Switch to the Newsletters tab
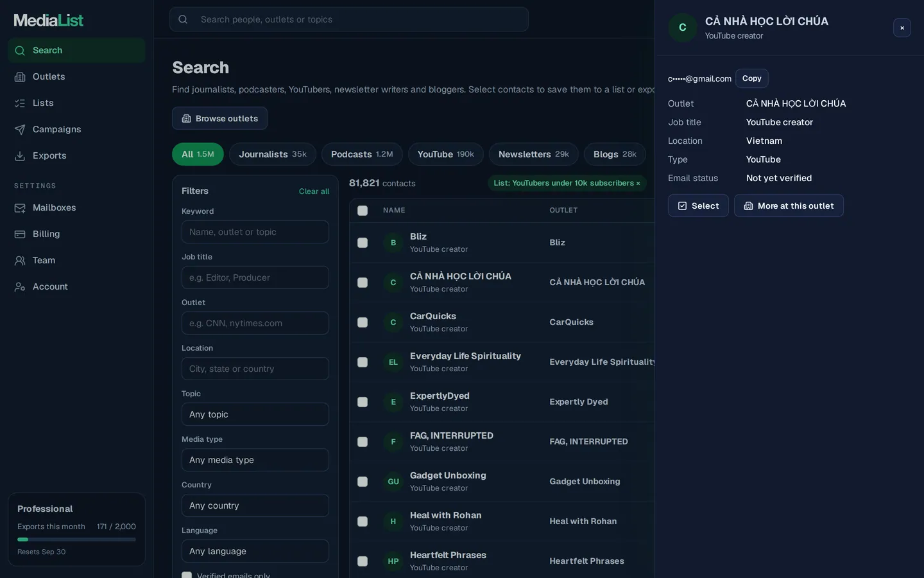This screenshot has width=924, height=578. [534, 154]
